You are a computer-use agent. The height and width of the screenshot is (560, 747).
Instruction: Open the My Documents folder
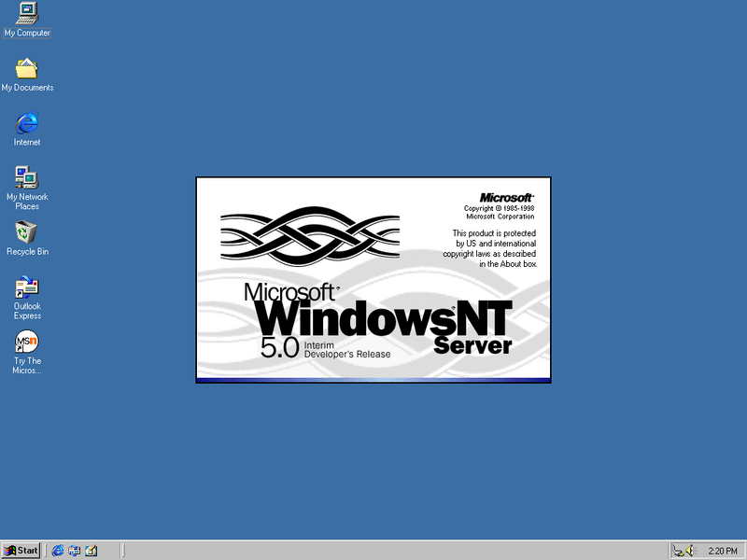click(x=27, y=67)
